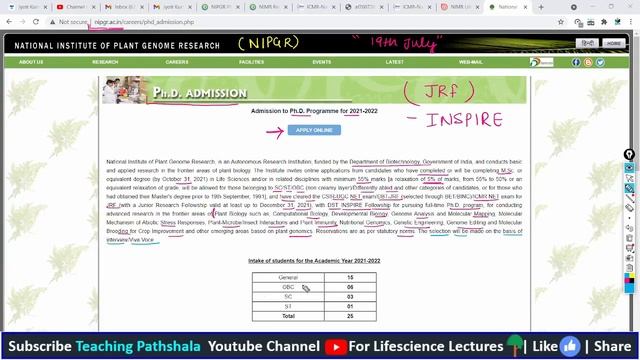Click the browser back arrow
This screenshot has height=360, width=640.
click(x=9, y=22)
